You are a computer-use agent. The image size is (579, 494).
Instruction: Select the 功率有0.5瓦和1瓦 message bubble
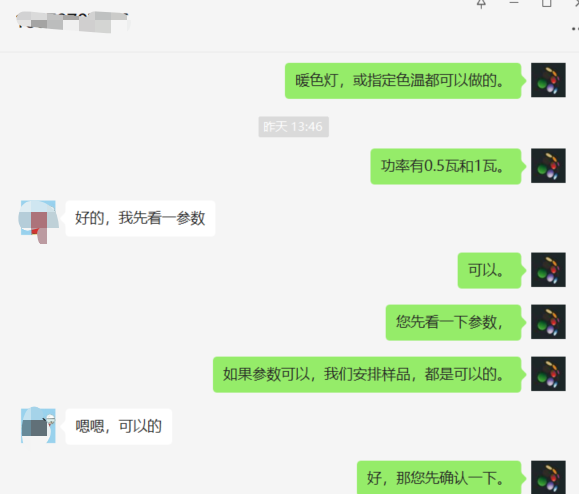point(446,167)
